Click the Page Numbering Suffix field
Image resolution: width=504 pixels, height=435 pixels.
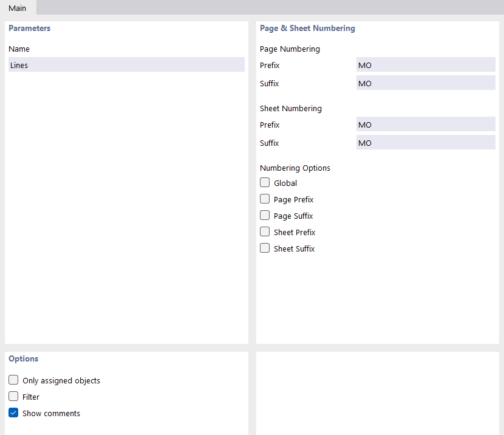[x=425, y=83]
